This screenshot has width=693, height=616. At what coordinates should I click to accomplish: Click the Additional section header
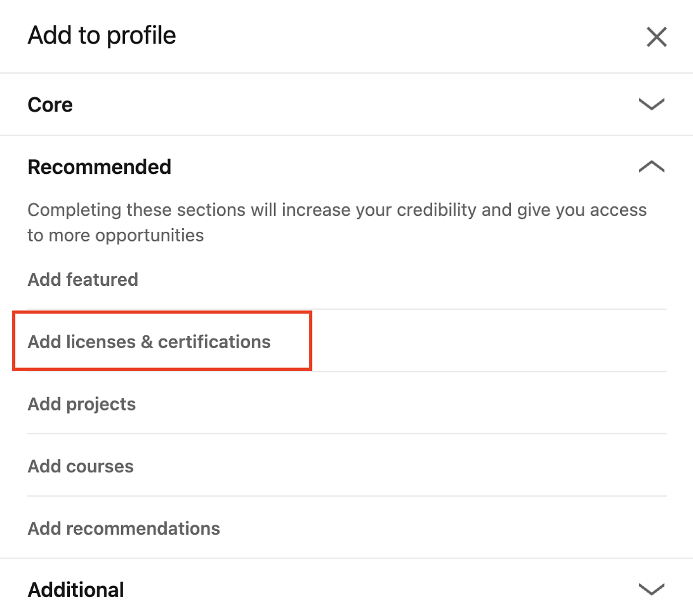75,590
